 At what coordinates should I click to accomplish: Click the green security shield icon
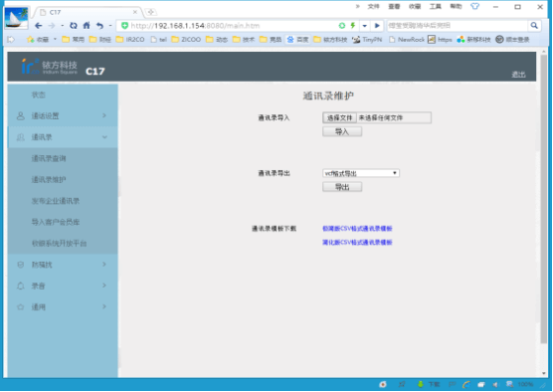[124, 26]
